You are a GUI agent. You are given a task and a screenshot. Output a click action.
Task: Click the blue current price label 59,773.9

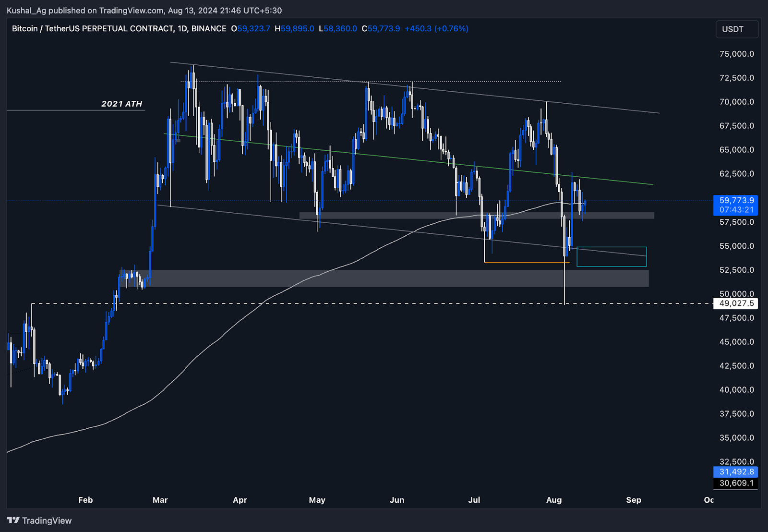736,201
